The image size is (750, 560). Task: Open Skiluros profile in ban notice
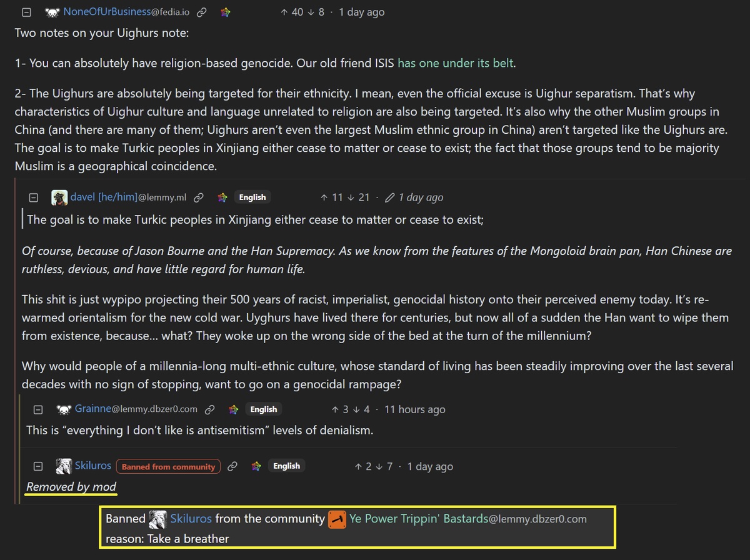191,519
